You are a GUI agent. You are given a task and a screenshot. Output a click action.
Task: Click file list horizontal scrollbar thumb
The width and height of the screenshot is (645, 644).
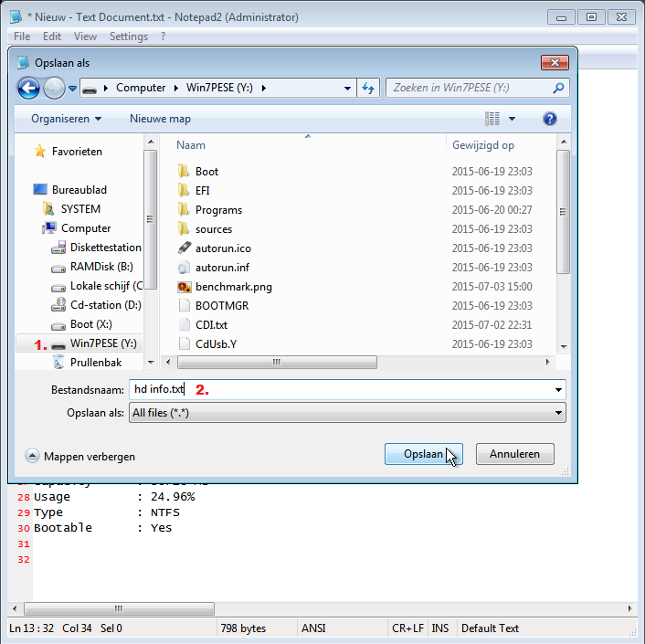point(277,363)
